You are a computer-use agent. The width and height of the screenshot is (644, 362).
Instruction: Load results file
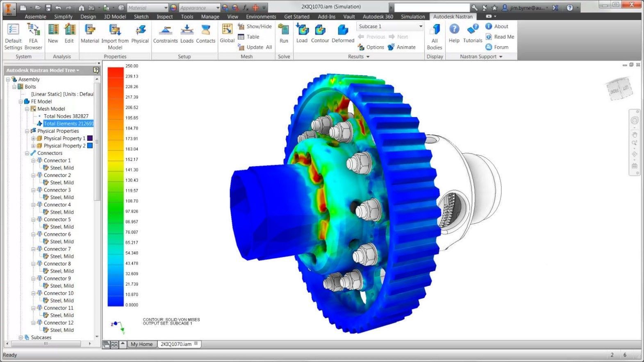[302, 34]
